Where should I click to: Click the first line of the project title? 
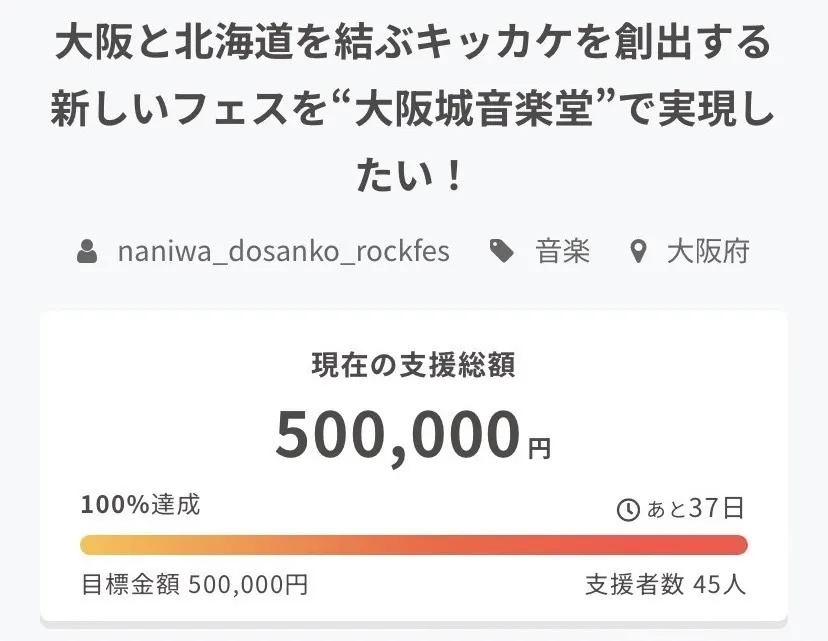(x=414, y=45)
